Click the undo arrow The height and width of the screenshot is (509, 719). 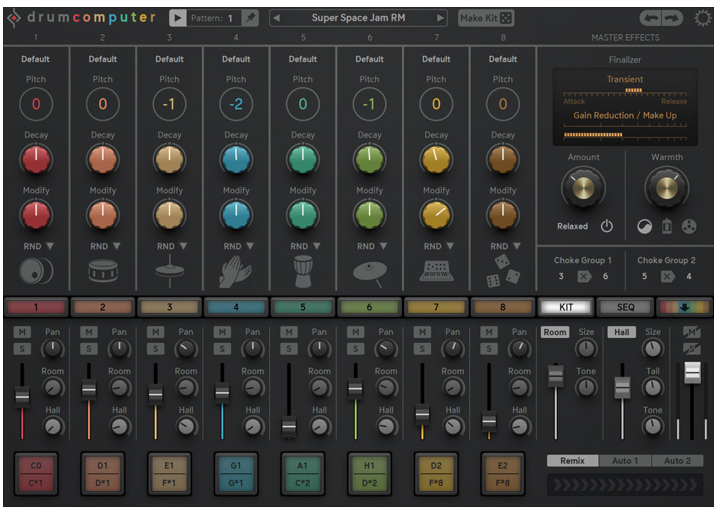pyautogui.click(x=651, y=18)
